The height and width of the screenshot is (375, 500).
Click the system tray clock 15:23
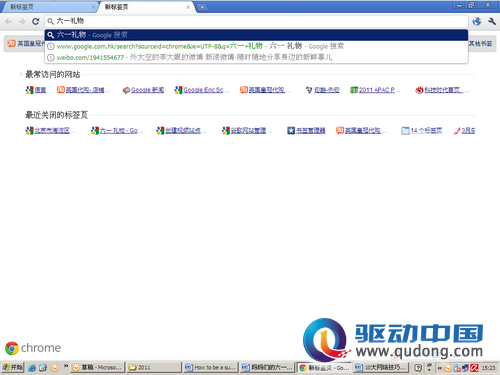click(488, 368)
